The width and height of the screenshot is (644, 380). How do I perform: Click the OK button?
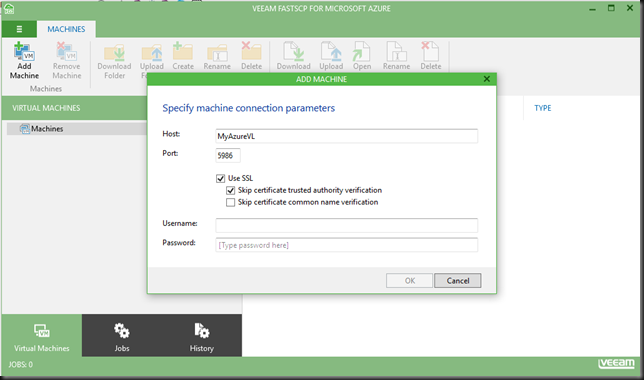pyautogui.click(x=409, y=281)
